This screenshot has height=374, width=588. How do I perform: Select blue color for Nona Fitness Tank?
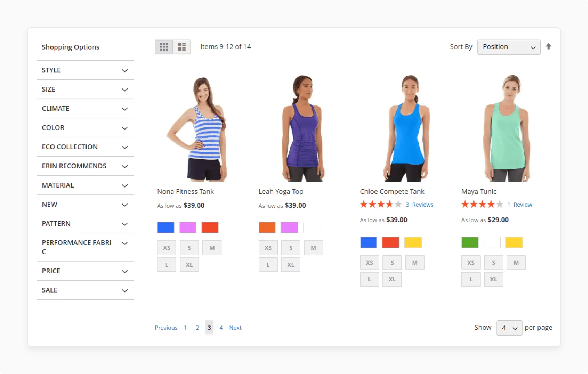tap(166, 227)
